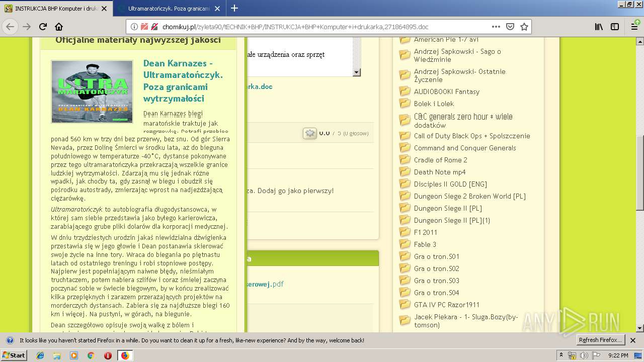The height and width of the screenshot is (362, 644).
Task: Click folder icon beside Death Note mp4
Action: pos(405,172)
